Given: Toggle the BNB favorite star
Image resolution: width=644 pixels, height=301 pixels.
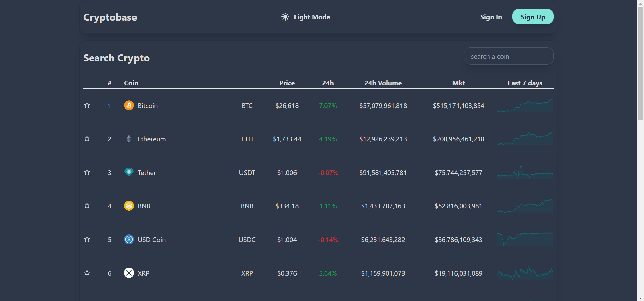Looking at the screenshot, I should 87,206.
